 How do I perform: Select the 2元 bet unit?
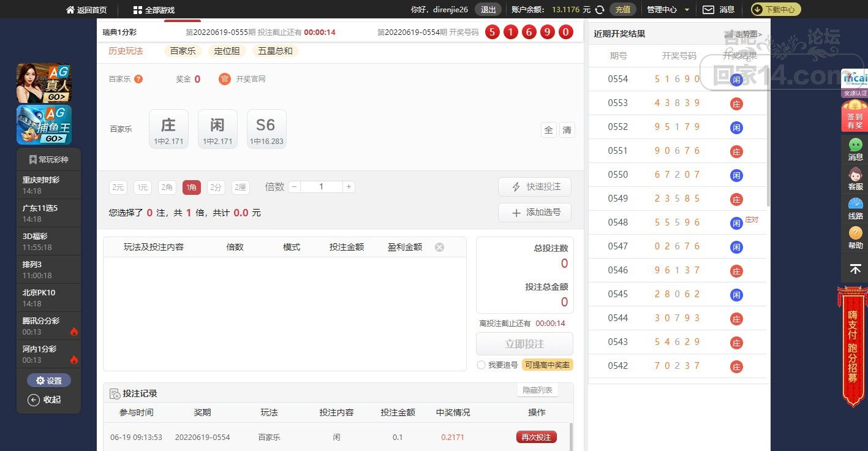click(x=118, y=188)
